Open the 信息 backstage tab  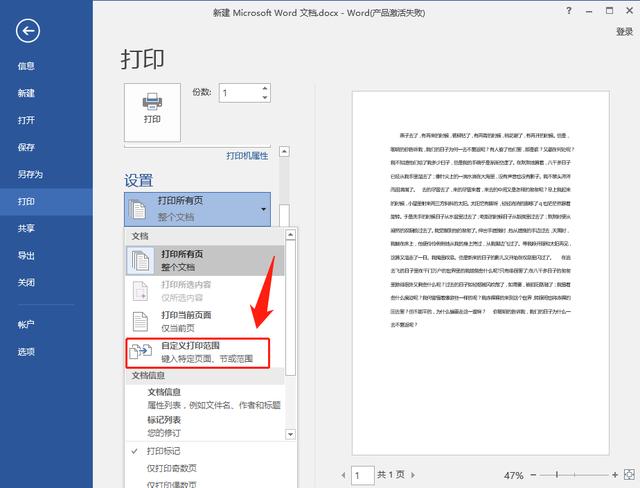(26, 66)
